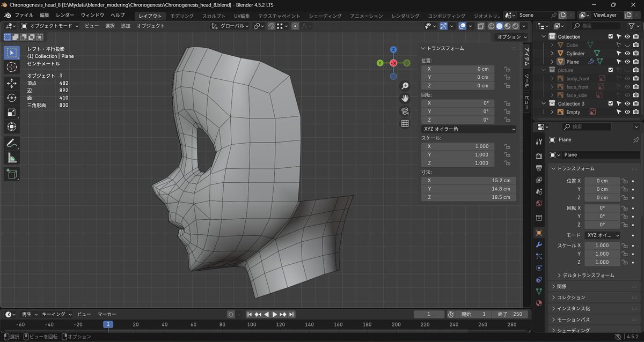Click the 終了 end frame field 250

tap(510, 314)
